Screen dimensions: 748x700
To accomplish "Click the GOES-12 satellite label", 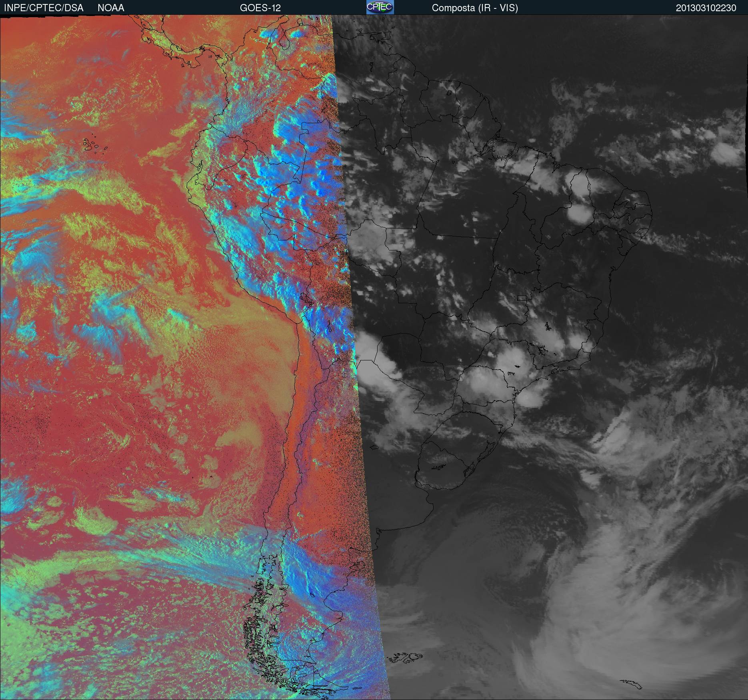I will [260, 8].
